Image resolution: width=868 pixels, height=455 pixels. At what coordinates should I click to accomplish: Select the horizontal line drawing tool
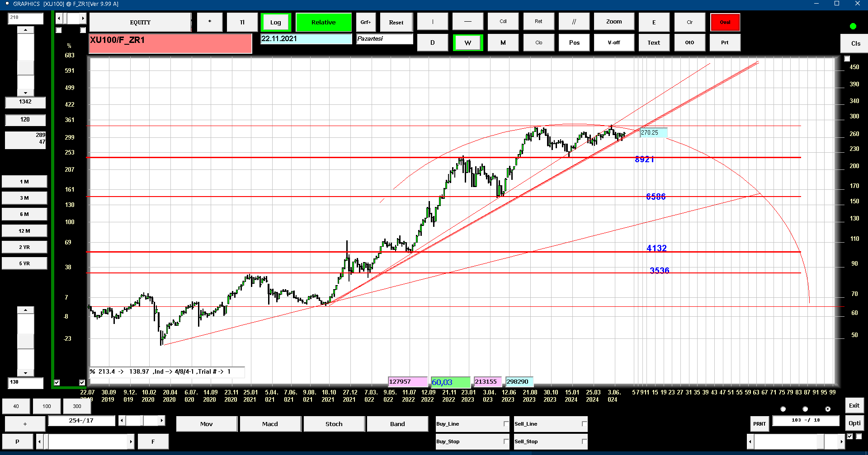[x=468, y=22]
